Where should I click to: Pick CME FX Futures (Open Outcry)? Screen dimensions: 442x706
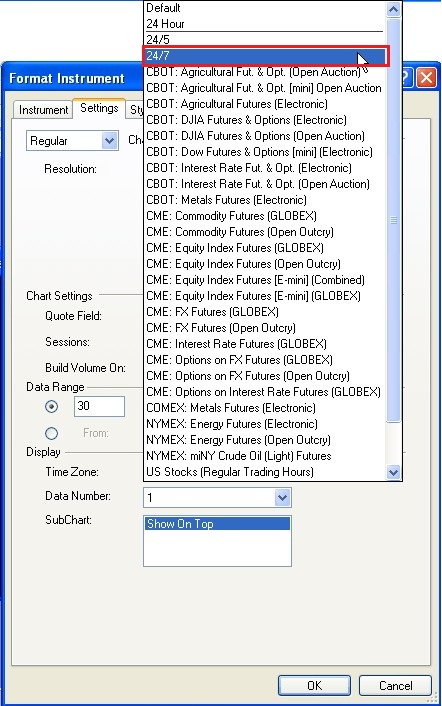click(265, 328)
